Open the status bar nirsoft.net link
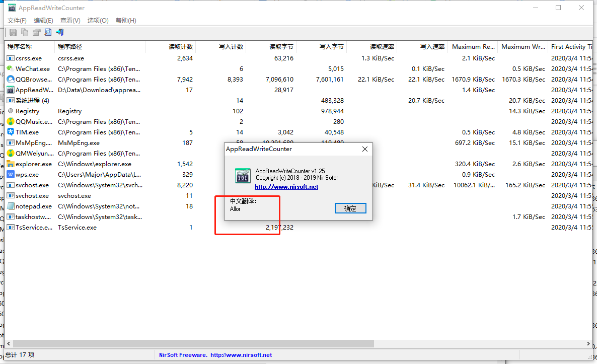 (241, 355)
